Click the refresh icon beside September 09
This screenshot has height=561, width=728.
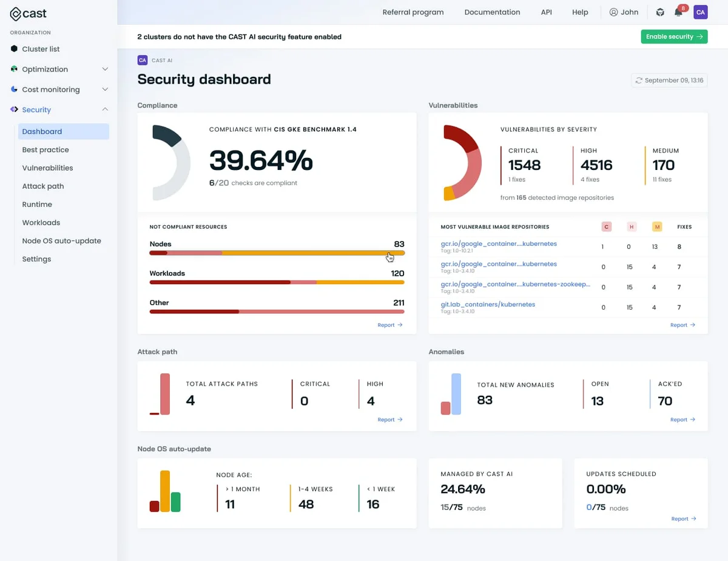pos(638,80)
